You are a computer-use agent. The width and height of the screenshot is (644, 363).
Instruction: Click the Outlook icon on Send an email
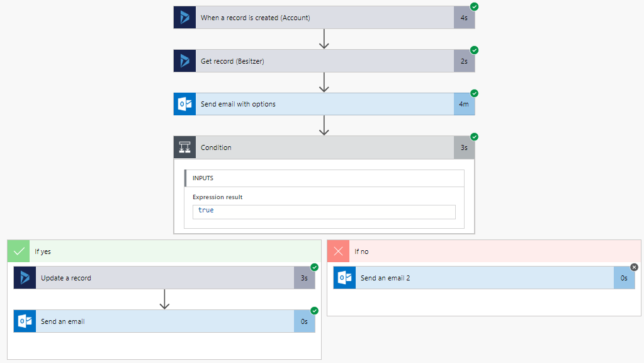pyautogui.click(x=25, y=321)
